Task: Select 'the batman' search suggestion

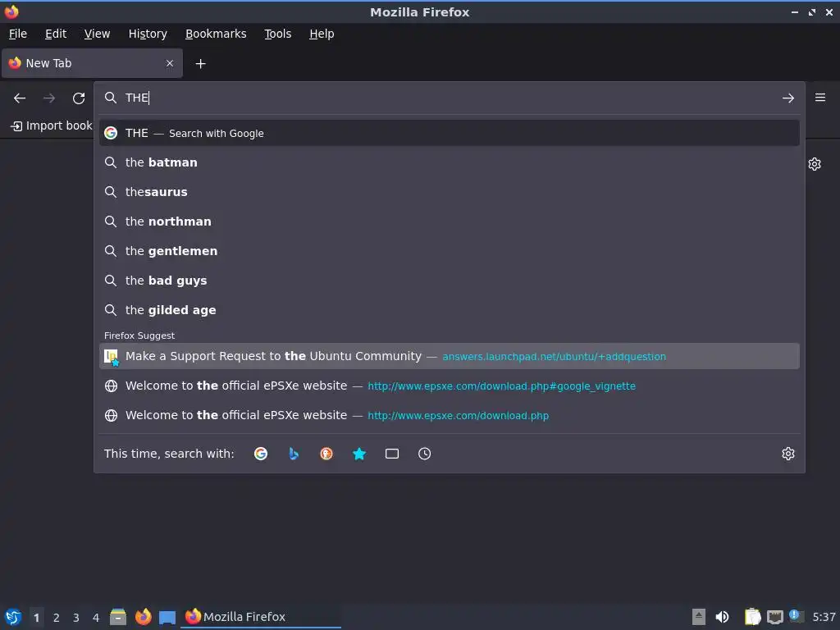Action: (x=450, y=162)
